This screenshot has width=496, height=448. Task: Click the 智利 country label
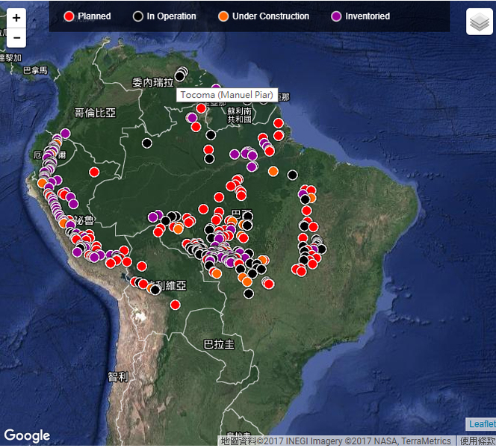[117, 376]
